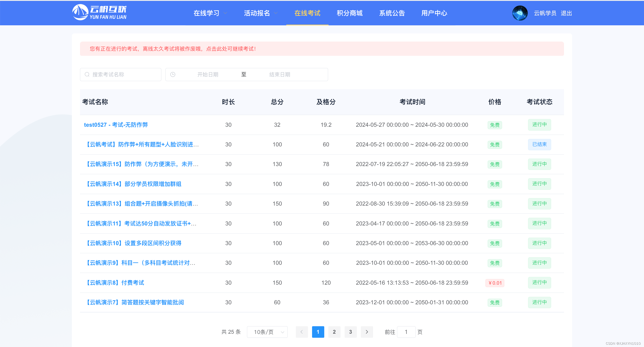This screenshot has height=347, width=644.
Task: Click the previous page arrow
Action: click(x=301, y=332)
